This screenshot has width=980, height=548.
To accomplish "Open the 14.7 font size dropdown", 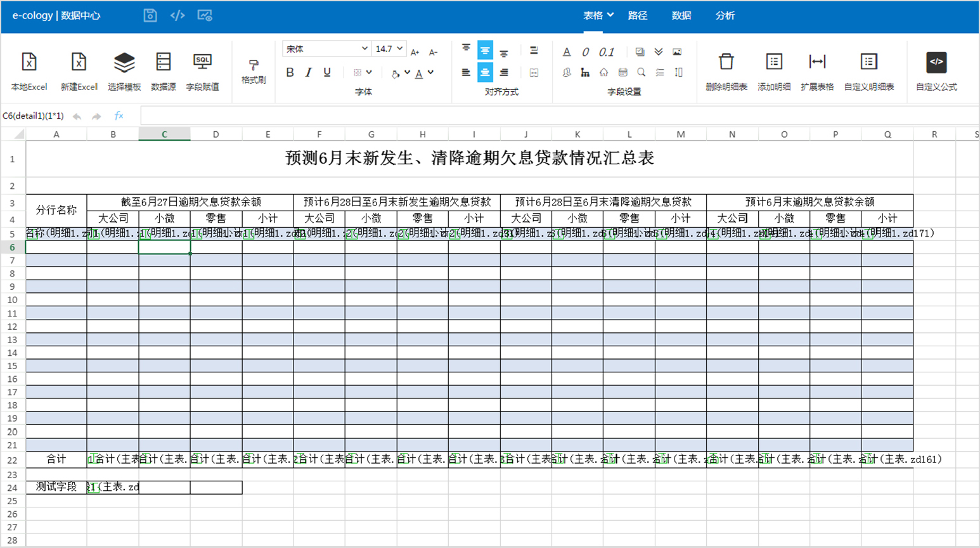I will (x=389, y=49).
